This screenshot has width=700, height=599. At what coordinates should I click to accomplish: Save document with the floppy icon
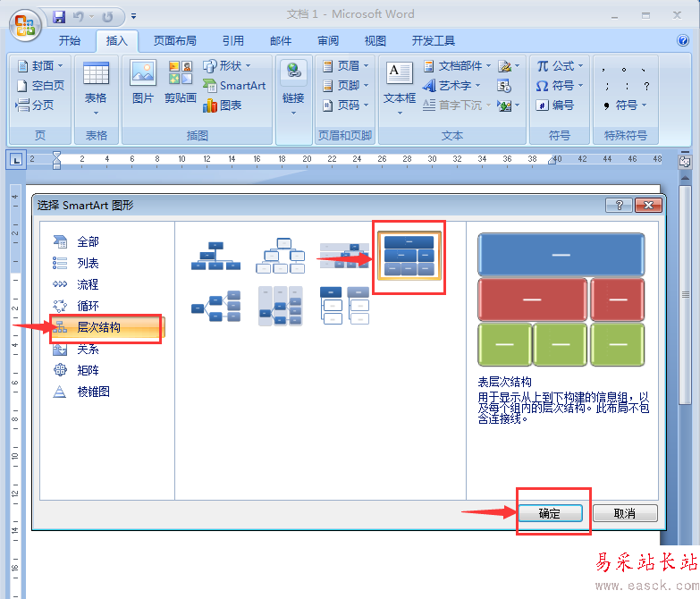pyautogui.click(x=59, y=17)
